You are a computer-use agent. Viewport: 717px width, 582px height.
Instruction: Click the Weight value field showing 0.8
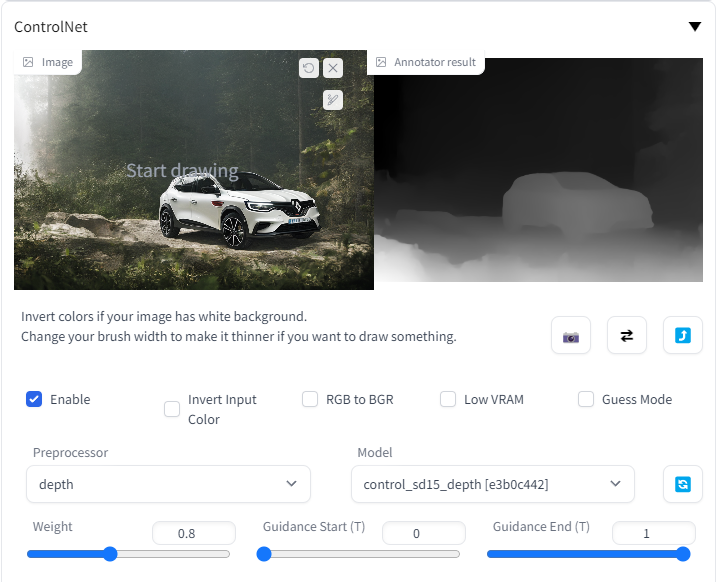pos(194,533)
